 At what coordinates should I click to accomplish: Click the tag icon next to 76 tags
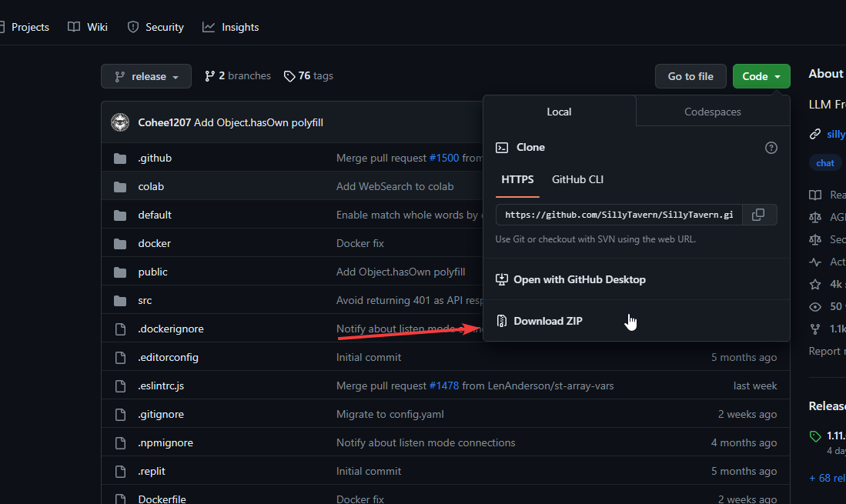[289, 76]
